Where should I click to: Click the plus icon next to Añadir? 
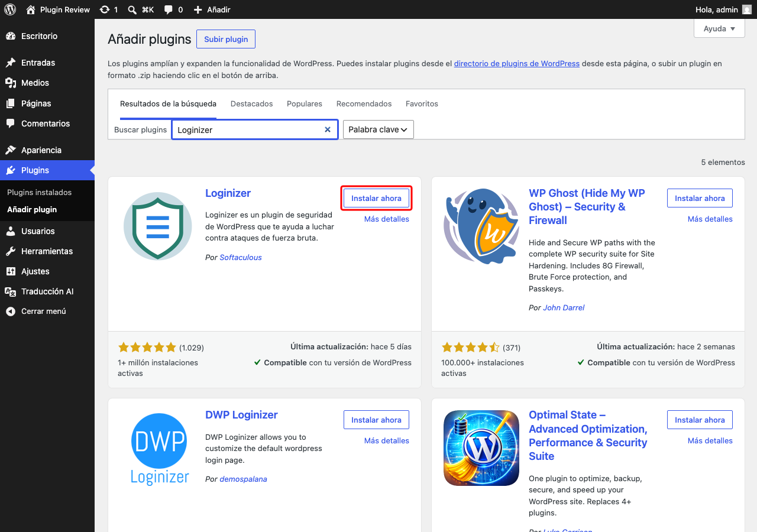198,9
